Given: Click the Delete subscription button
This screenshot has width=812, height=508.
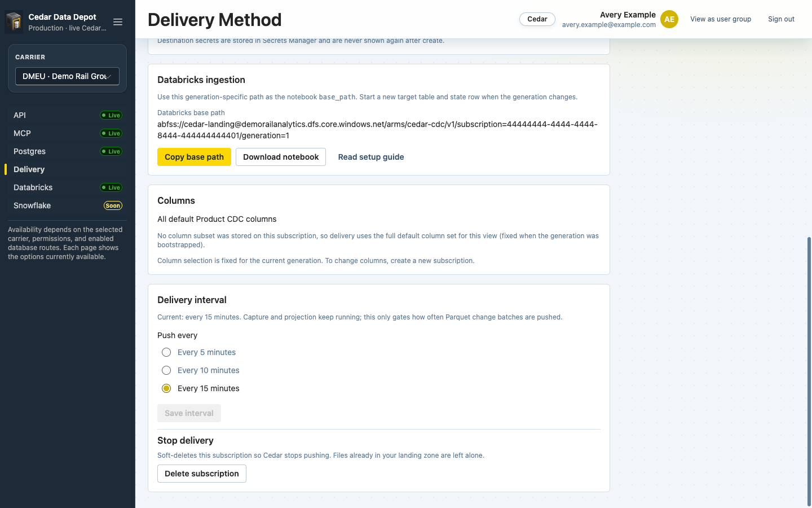Looking at the screenshot, I should point(202,474).
